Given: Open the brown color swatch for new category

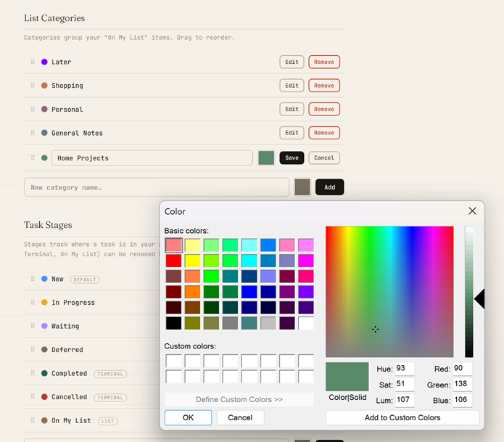Looking at the screenshot, I should [x=302, y=187].
